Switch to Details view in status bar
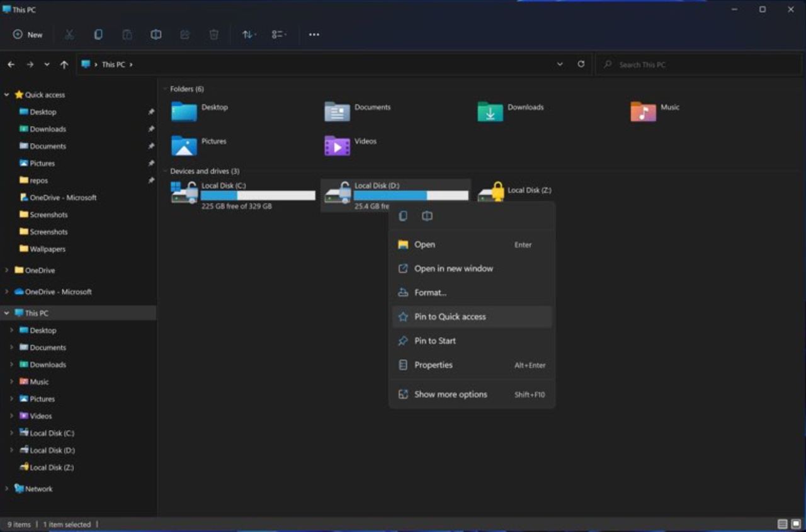The width and height of the screenshot is (806, 532). [x=783, y=524]
